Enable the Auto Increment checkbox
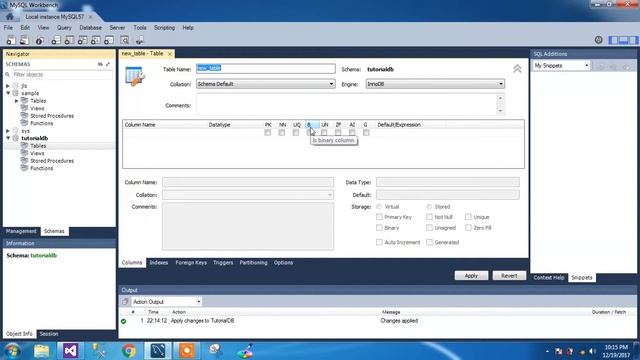Image resolution: width=640 pixels, height=360 pixels. pos(379,242)
